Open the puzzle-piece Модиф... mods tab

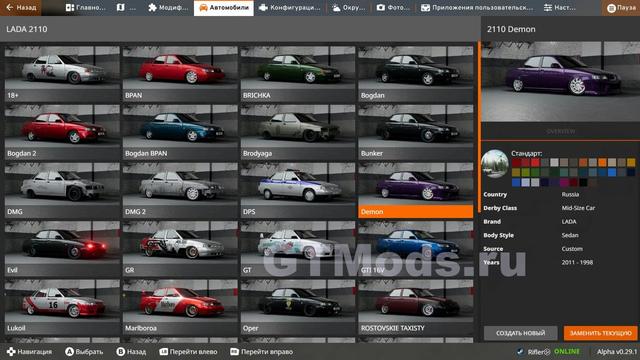tap(168, 8)
